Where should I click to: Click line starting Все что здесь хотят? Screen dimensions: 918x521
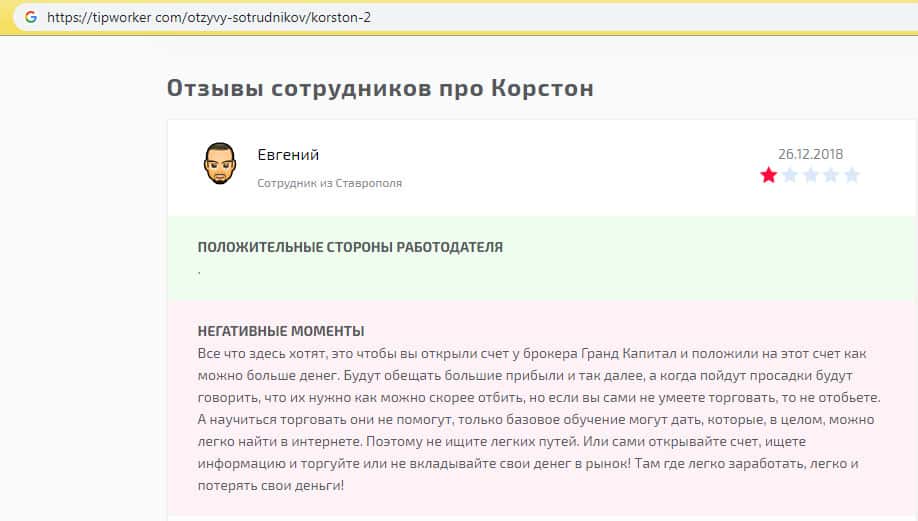pyautogui.click(x=532, y=354)
